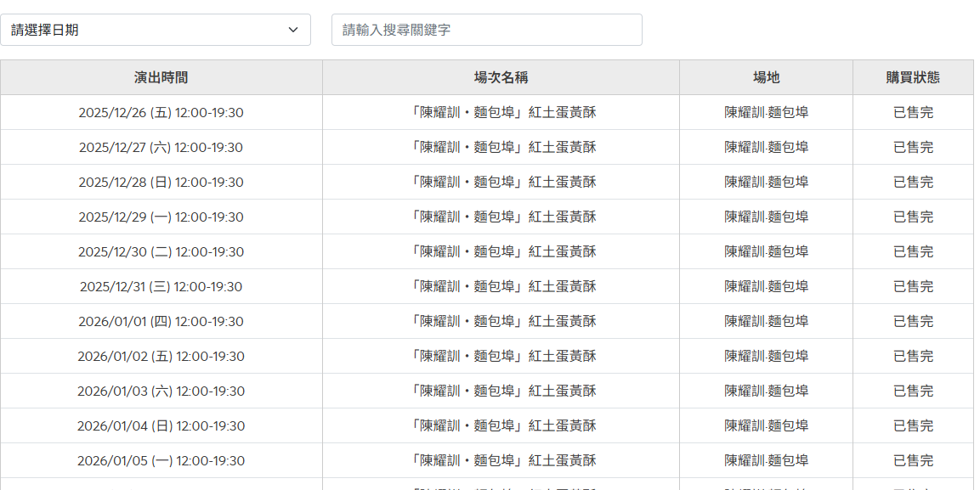Click venue 陳耀訓·麵包埠 in 2026/01/02 row

tap(766, 356)
